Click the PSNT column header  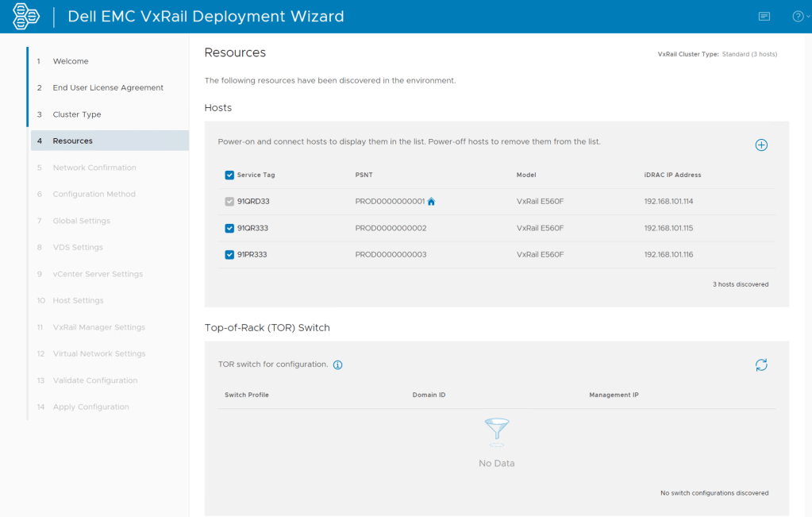pyautogui.click(x=364, y=175)
